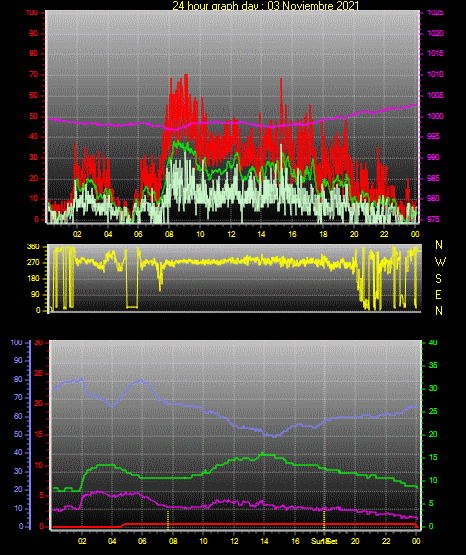Click the N compass letter beside 360 degrees
Image resolution: width=466 pixels, height=555 pixels.
[x=439, y=245]
